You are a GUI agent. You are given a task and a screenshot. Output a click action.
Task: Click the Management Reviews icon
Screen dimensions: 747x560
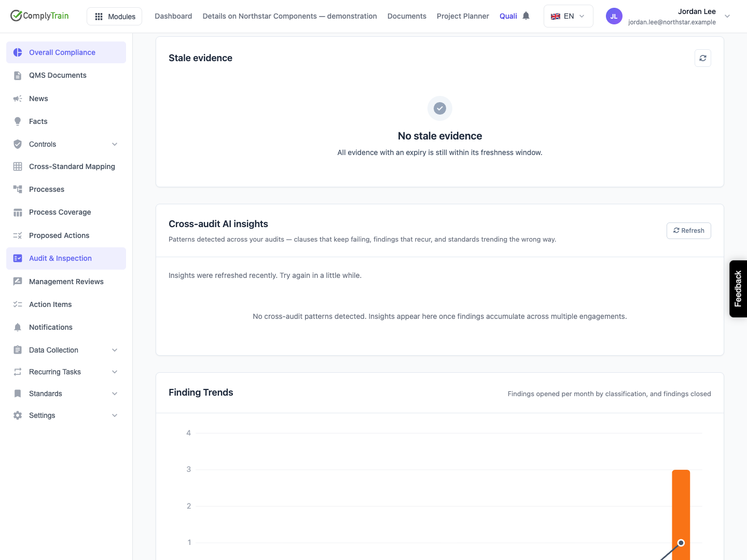18,282
